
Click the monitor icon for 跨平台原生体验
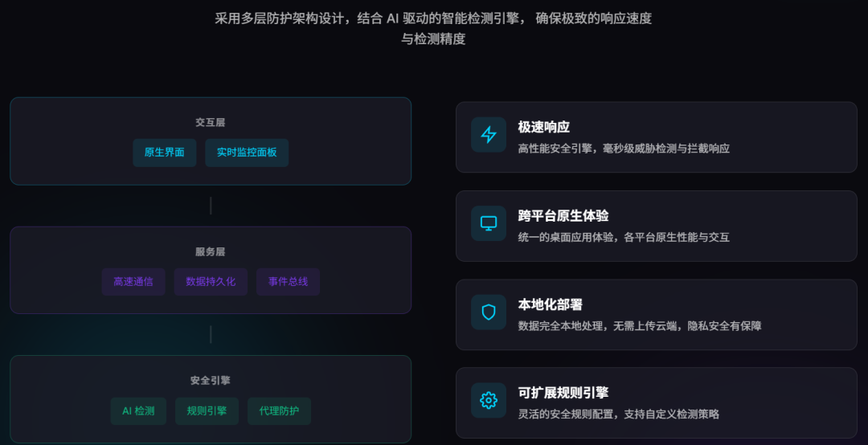(489, 223)
